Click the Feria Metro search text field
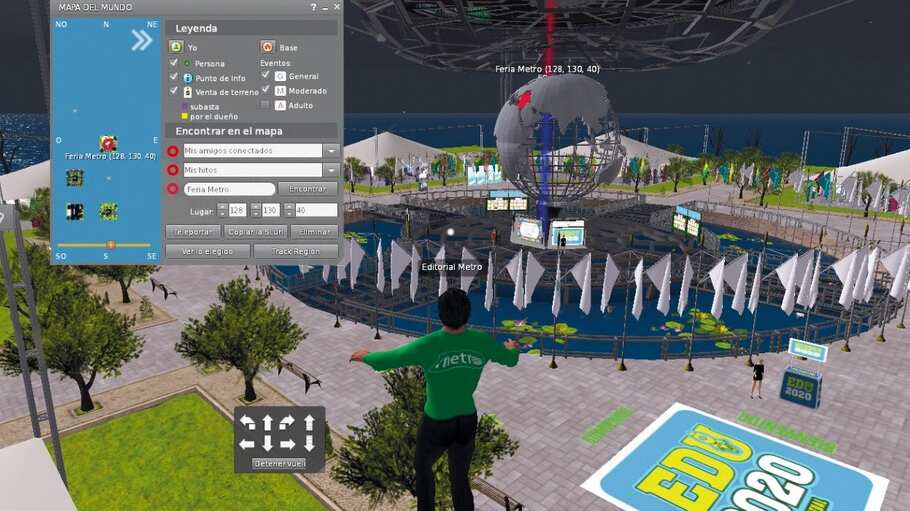 point(229,189)
